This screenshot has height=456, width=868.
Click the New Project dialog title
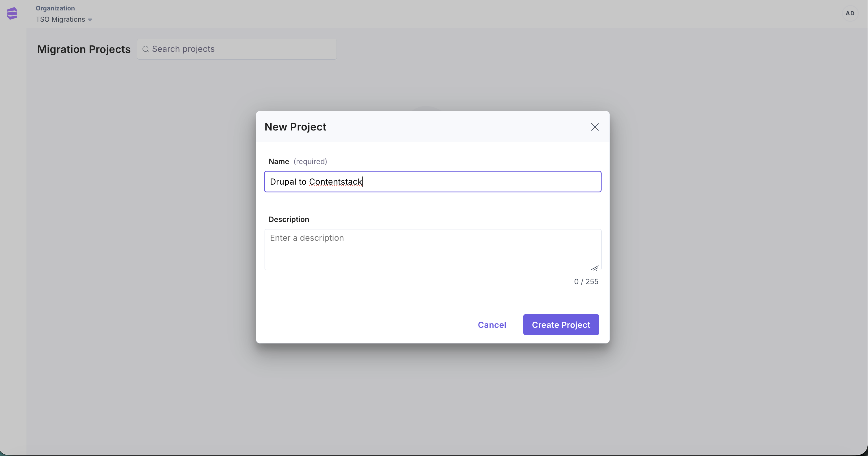point(295,127)
